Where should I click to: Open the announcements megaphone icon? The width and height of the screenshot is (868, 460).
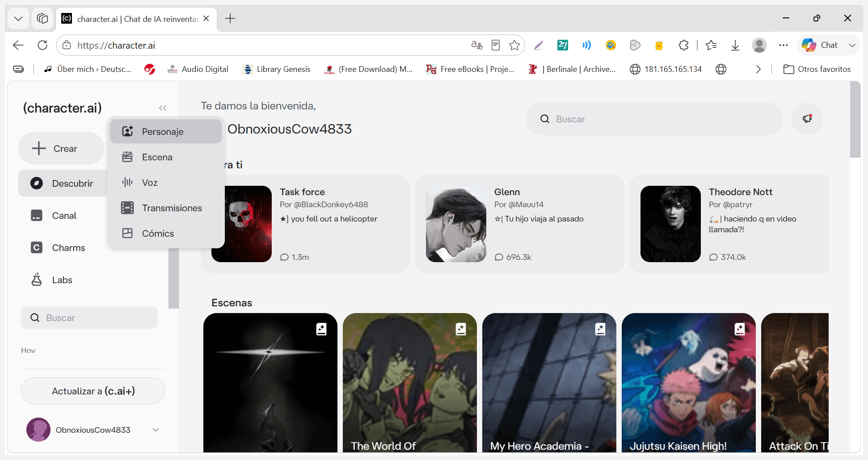807,119
